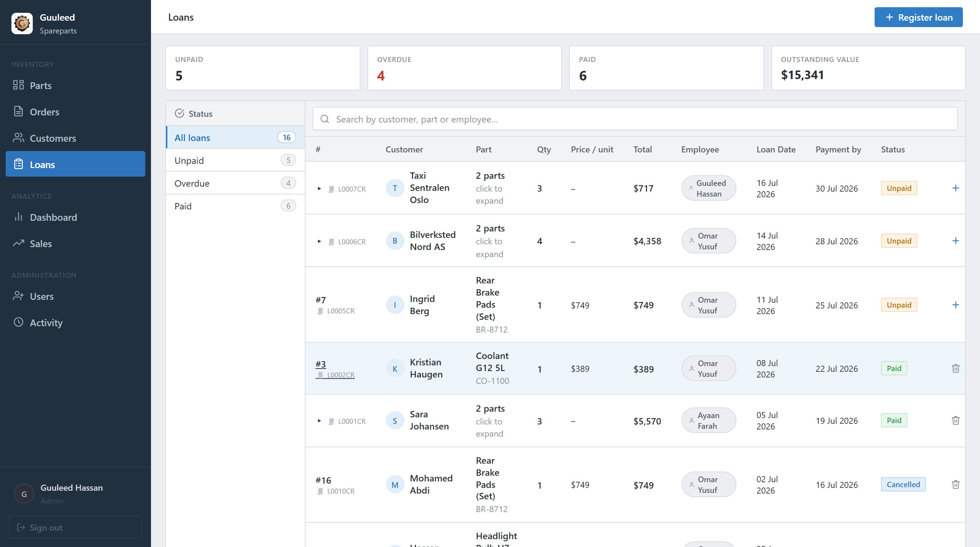Click the Loans clipboard icon

point(18,164)
